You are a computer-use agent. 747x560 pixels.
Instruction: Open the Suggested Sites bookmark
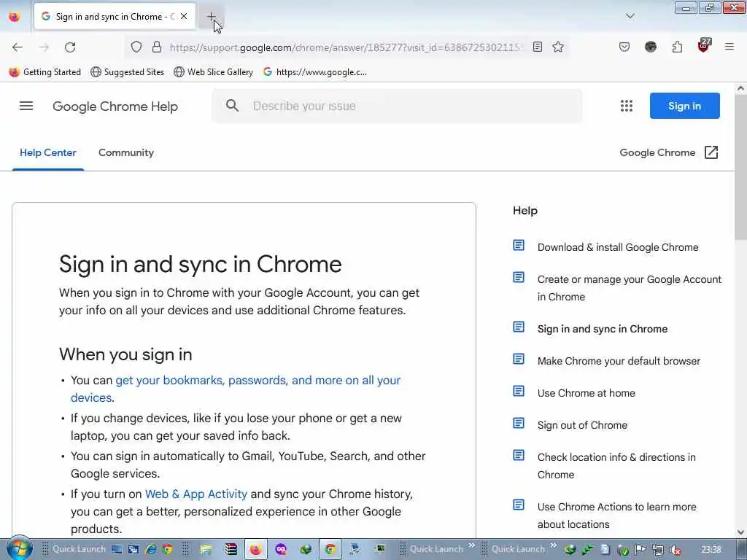[127, 72]
